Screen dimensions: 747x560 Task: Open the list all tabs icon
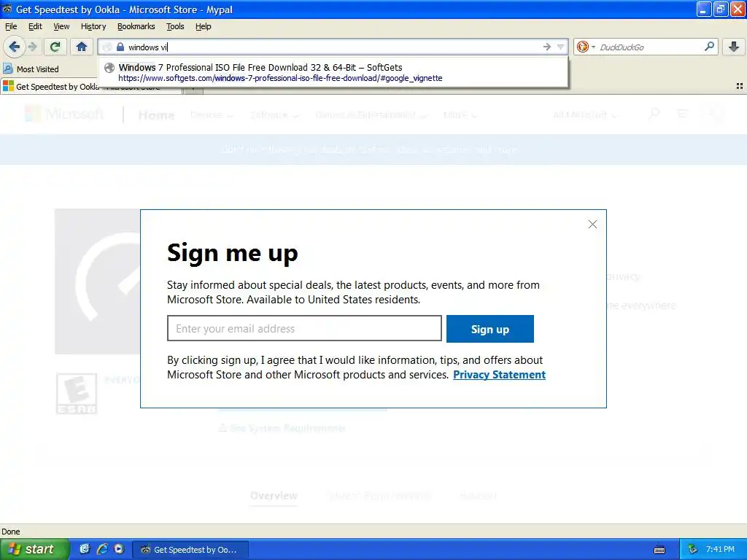(x=740, y=86)
